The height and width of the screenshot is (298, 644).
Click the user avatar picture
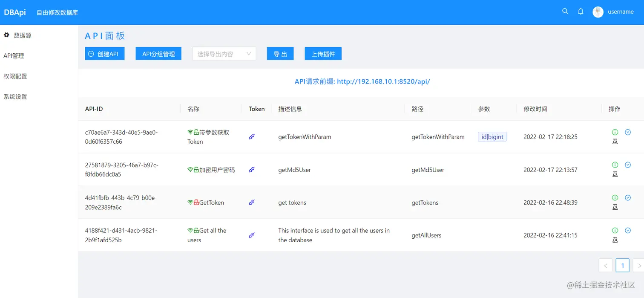tap(598, 12)
